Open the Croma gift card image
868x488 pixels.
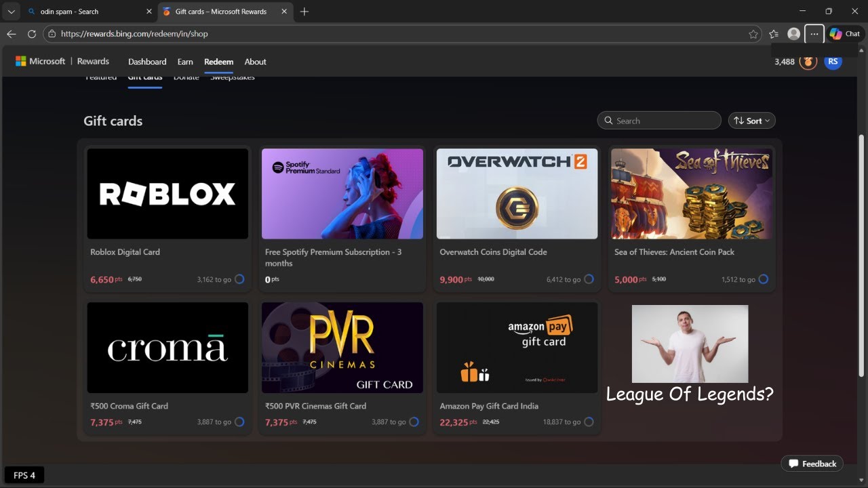point(167,348)
